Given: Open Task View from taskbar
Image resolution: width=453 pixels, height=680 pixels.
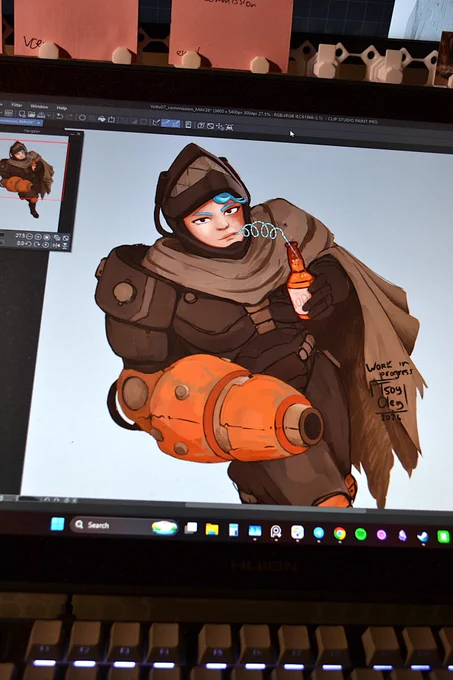Looking at the screenshot, I should (191, 528).
